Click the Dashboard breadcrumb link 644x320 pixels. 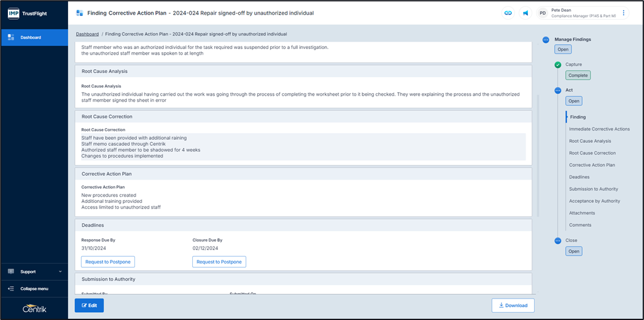87,34
